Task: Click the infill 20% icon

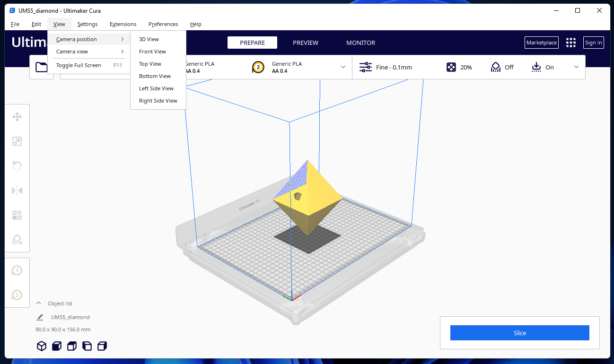Action: point(451,67)
